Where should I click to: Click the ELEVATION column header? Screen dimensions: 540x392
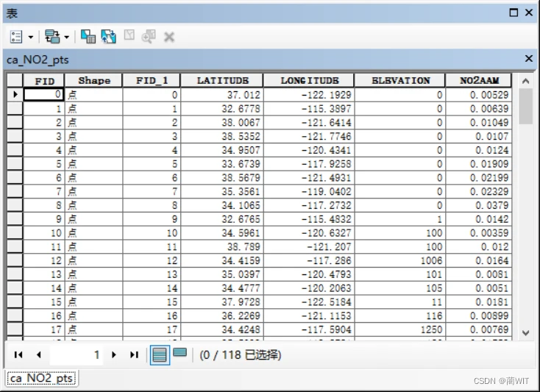click(x=399, y=81)
